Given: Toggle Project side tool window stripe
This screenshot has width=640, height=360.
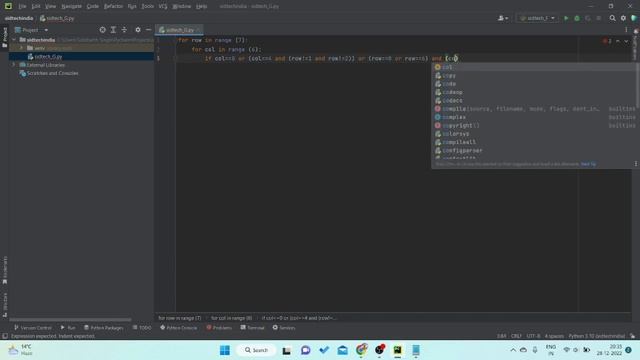Looking at the screenshot, I should tap(4, 38).
